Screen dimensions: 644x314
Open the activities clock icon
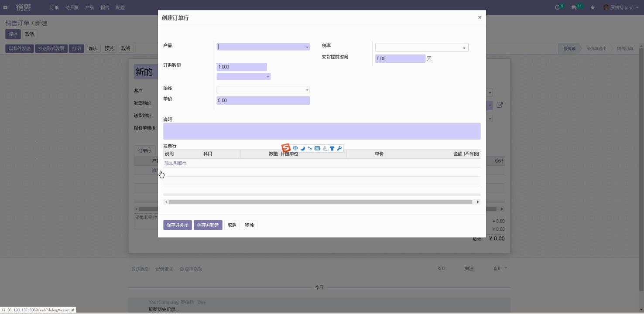click(557, 7)
